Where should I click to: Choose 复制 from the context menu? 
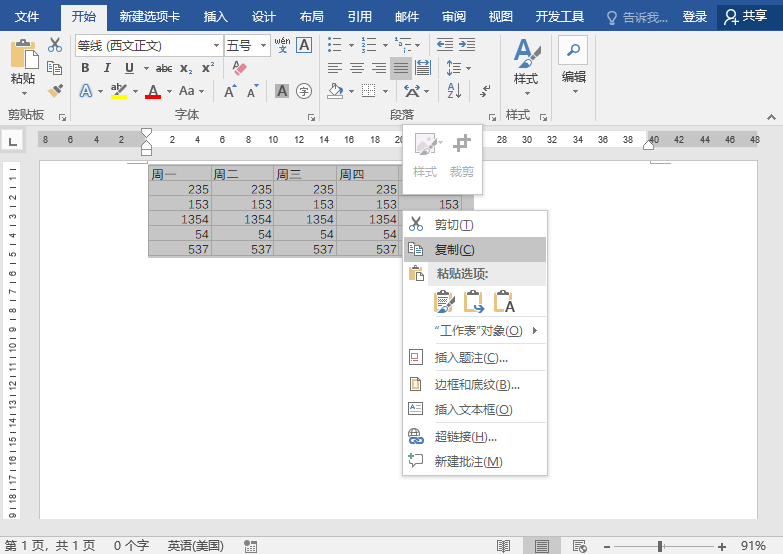455,249
